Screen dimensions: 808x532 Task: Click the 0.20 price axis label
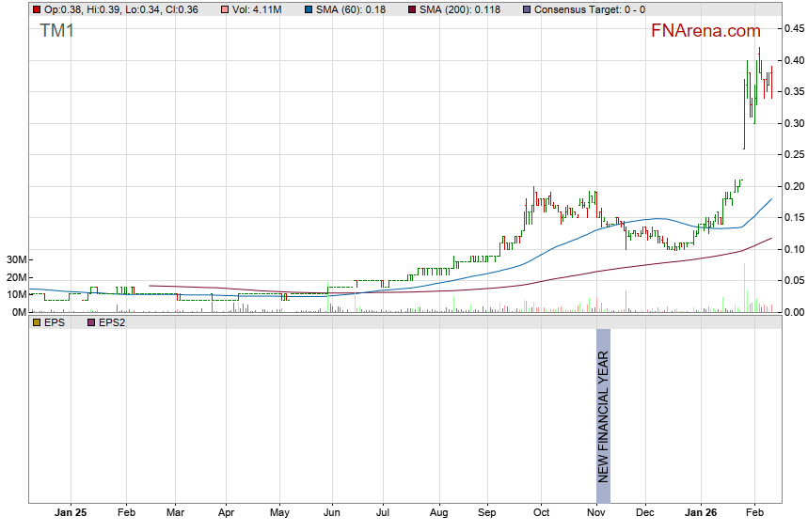coord(795,186)
